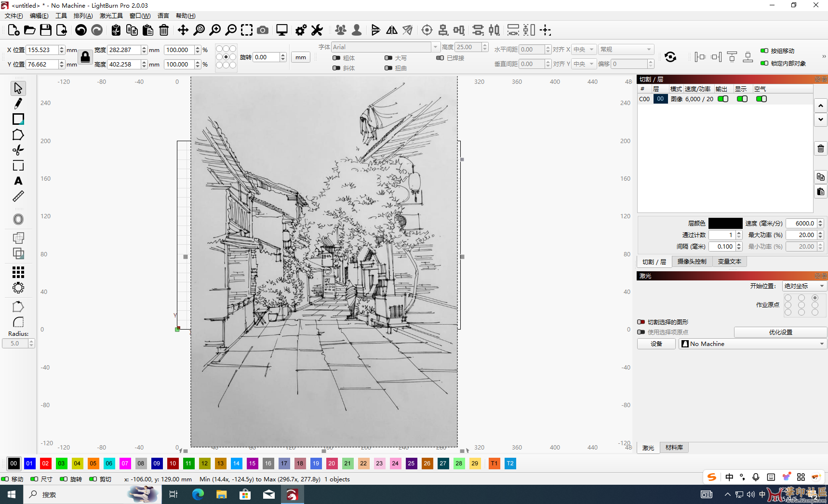Click the new file icon
This screenshot has height=504, width=828.
pos(13,30)
